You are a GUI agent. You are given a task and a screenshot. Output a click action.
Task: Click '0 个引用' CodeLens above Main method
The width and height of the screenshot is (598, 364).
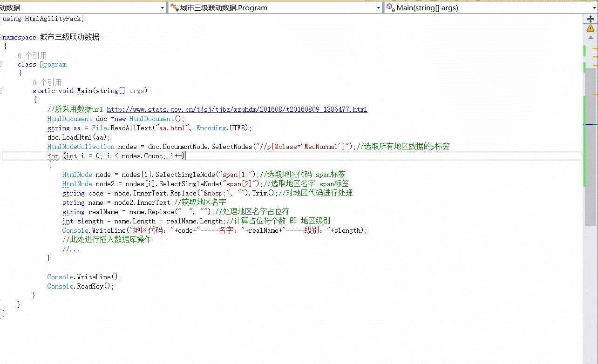(47, 82)
